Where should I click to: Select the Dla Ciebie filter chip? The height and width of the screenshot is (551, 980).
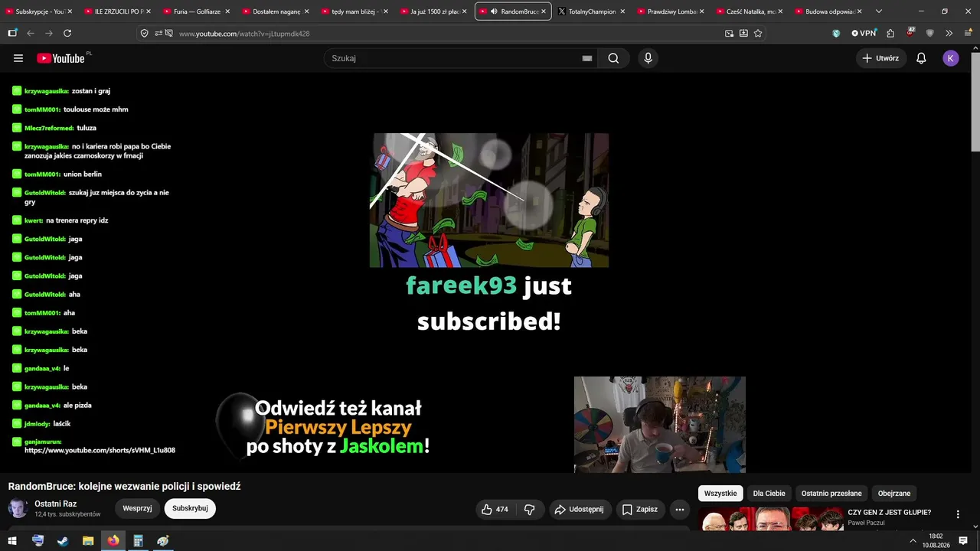tap(769, 494)
